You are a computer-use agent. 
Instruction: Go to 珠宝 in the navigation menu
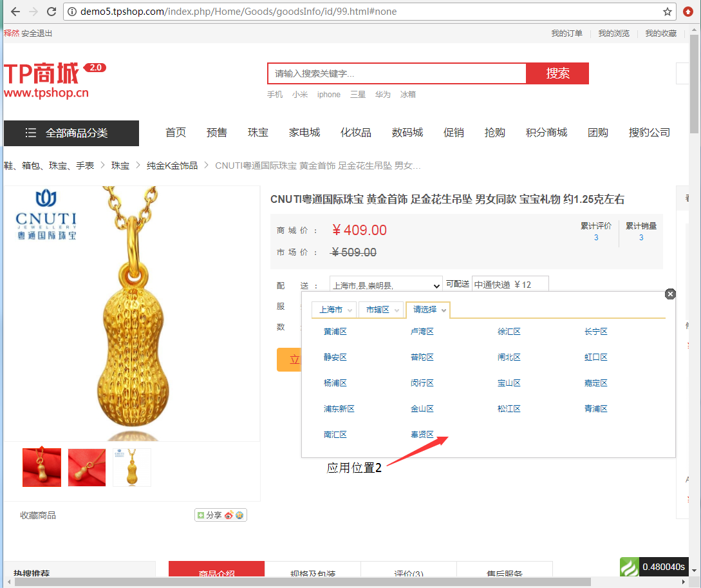click(257, 133)
